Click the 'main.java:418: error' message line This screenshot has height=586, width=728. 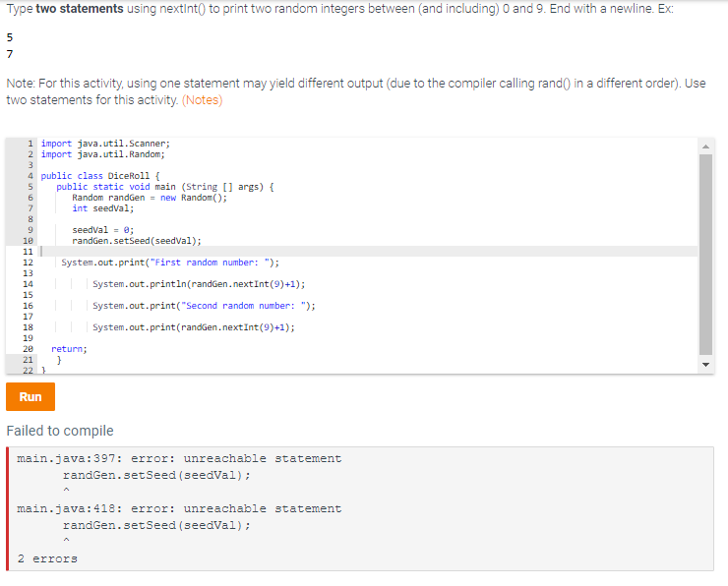tap(179, 508)
